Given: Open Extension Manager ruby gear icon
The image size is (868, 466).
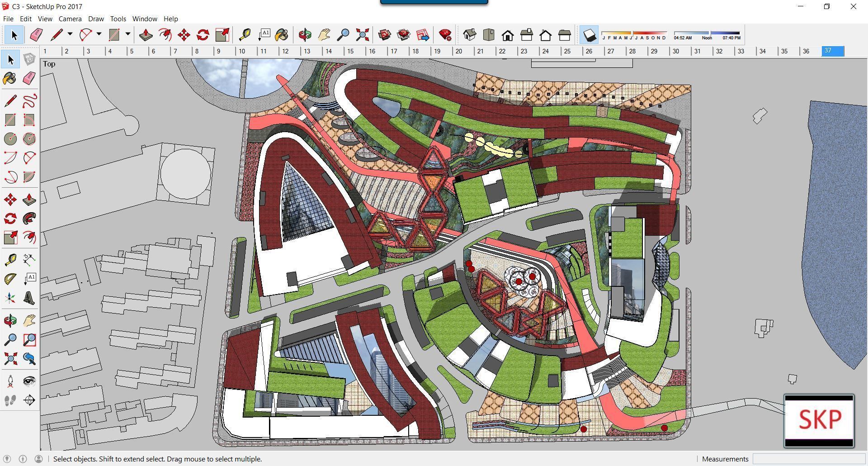Looking at the screenshot, I should [x=445, y=35].
